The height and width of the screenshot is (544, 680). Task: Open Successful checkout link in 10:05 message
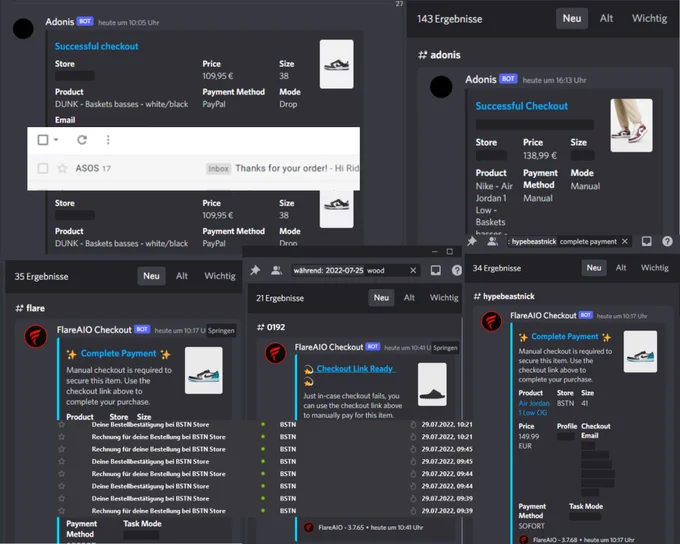pos(96,46)
